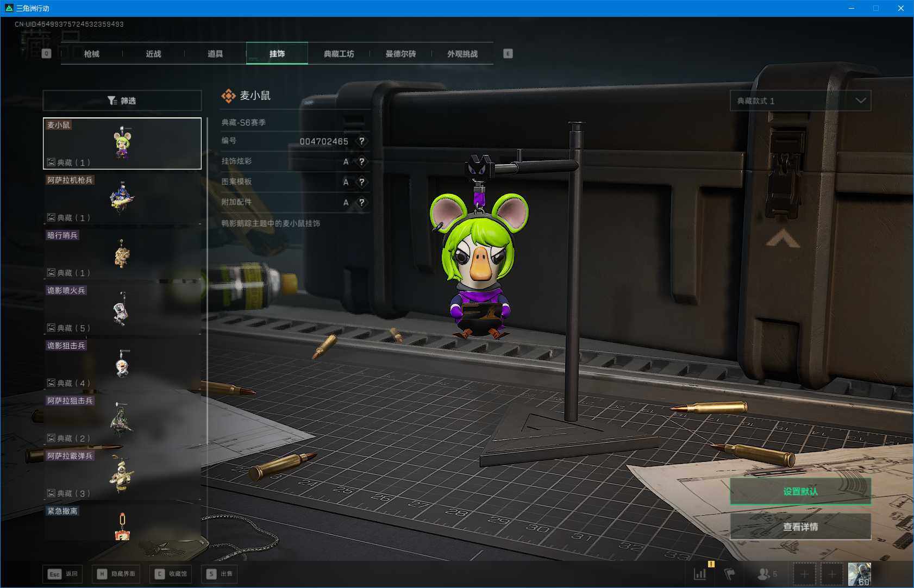This screenshot has height=588, width=914.
Task: Click the question mark next to 附加配件
Action: click(x=361, y=203)
